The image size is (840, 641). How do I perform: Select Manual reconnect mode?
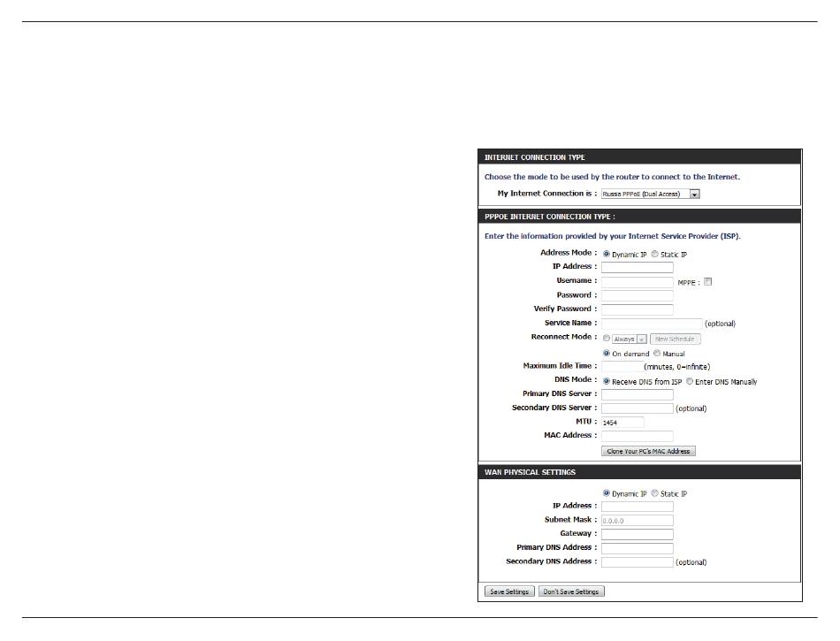click(657, 354)
